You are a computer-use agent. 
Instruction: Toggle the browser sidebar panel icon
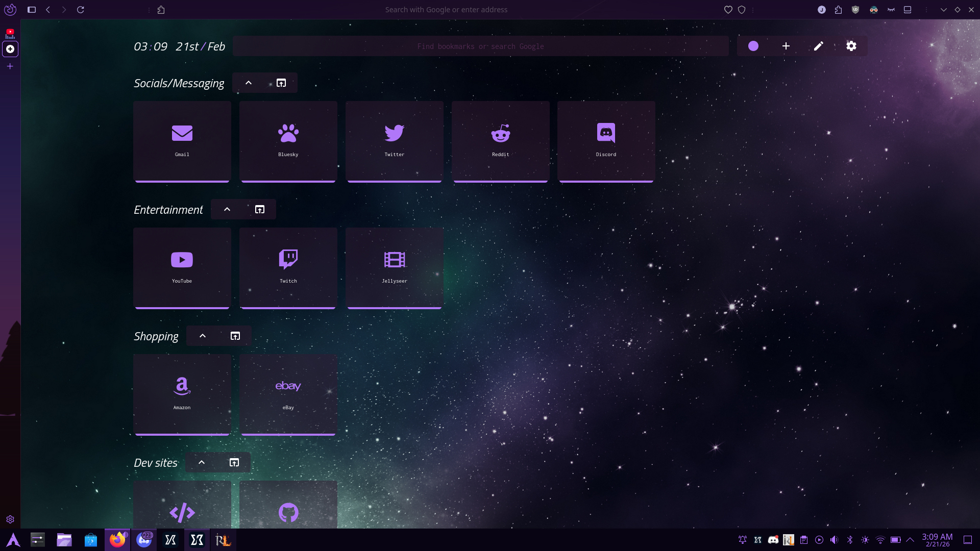(32, 10)
